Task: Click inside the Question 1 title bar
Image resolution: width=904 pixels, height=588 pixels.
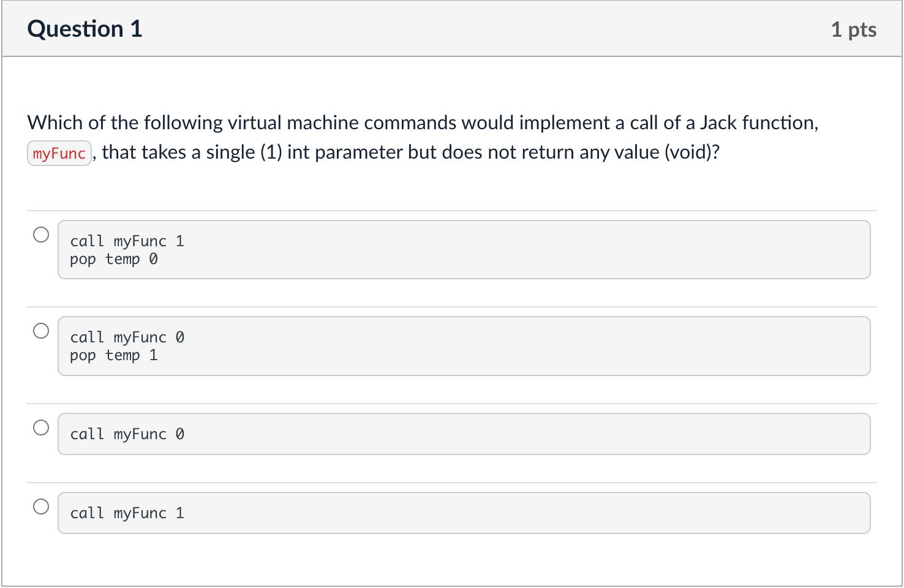Action: pyautogui.click(x=429, y=28)
